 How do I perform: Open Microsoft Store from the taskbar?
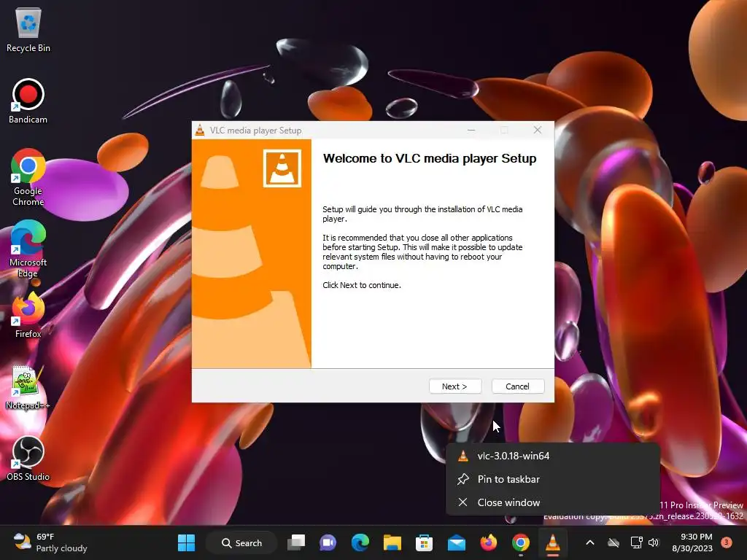[x=424, y=542]
